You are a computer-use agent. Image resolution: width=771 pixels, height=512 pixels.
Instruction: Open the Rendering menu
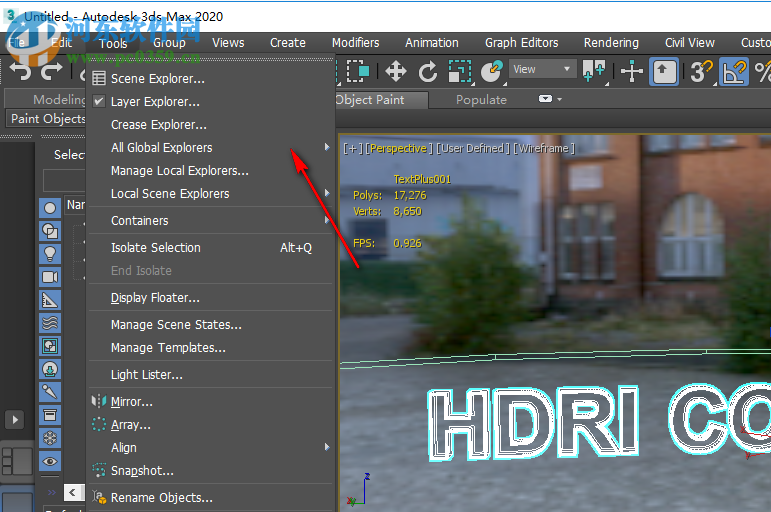pos(611,43)
